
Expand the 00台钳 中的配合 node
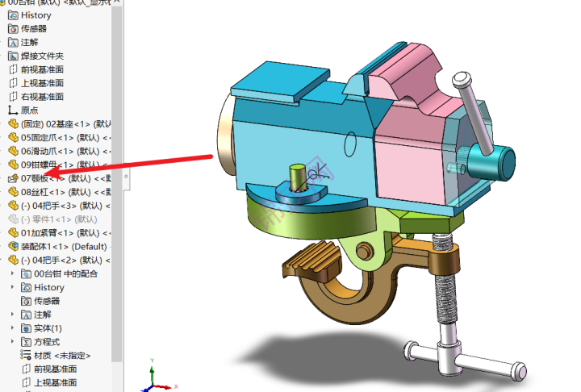click(x=12, y=273)
